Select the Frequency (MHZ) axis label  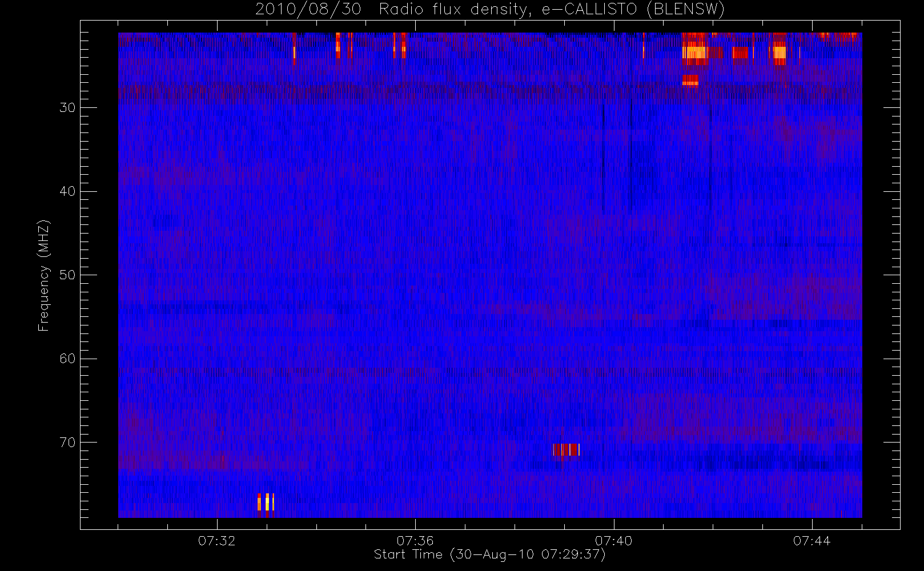pos(43,275)
